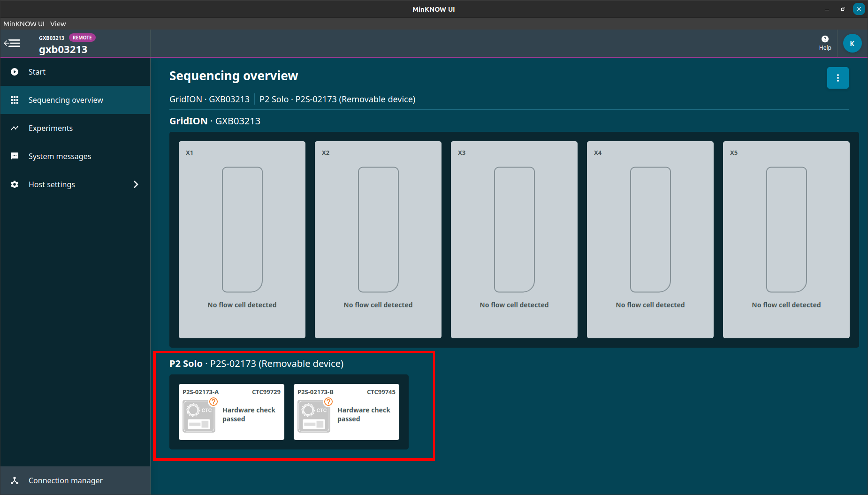Select the X1 flow cell position
This screenshot has width=868, height=495.
242,240
